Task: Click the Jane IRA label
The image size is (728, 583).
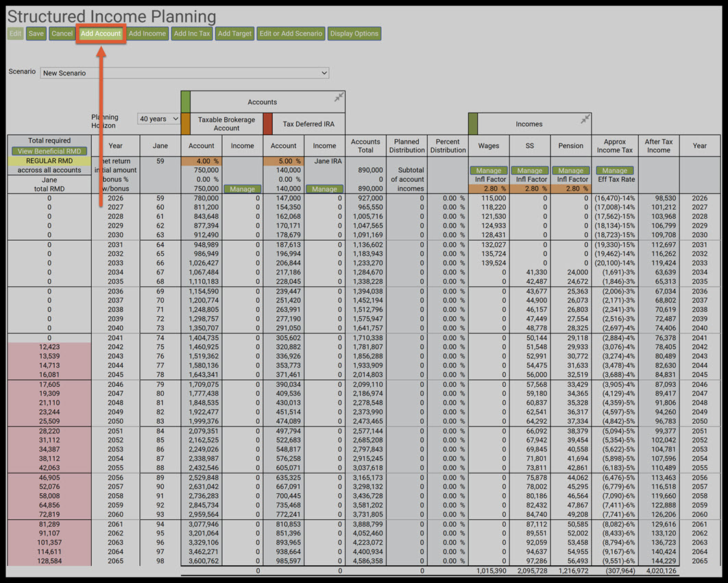Action: click(328, 161)
